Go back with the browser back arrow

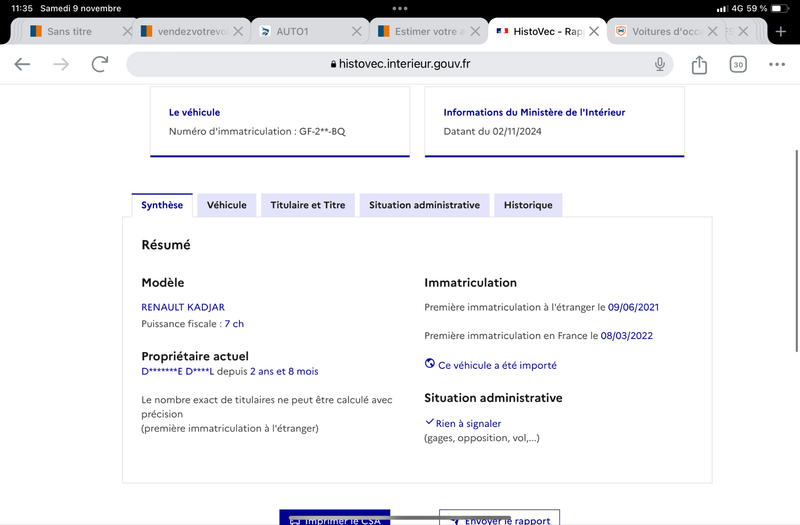22,64
